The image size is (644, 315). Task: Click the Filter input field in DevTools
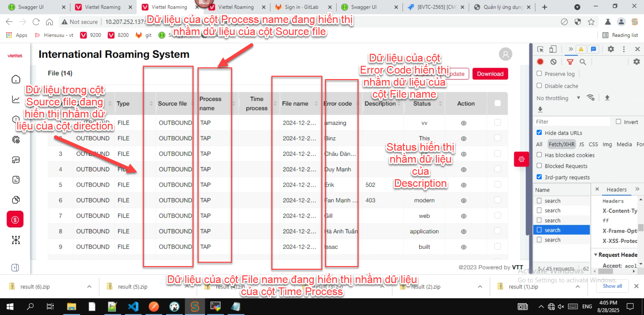pyautogui.click(x=572, y=122)
